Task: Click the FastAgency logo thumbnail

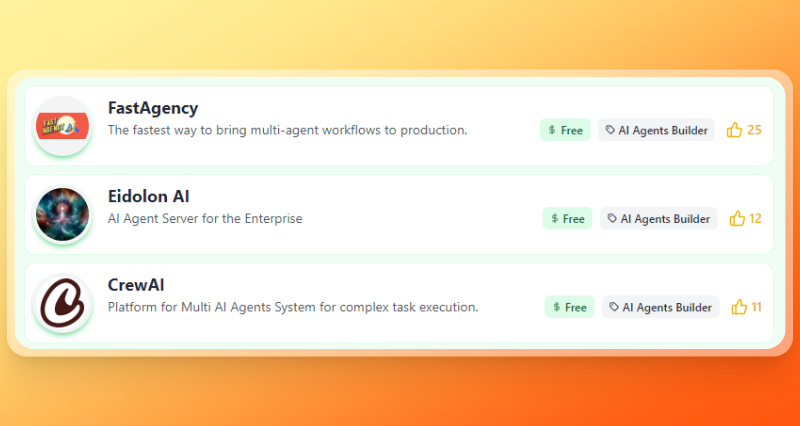Action: tap(62, 126)
